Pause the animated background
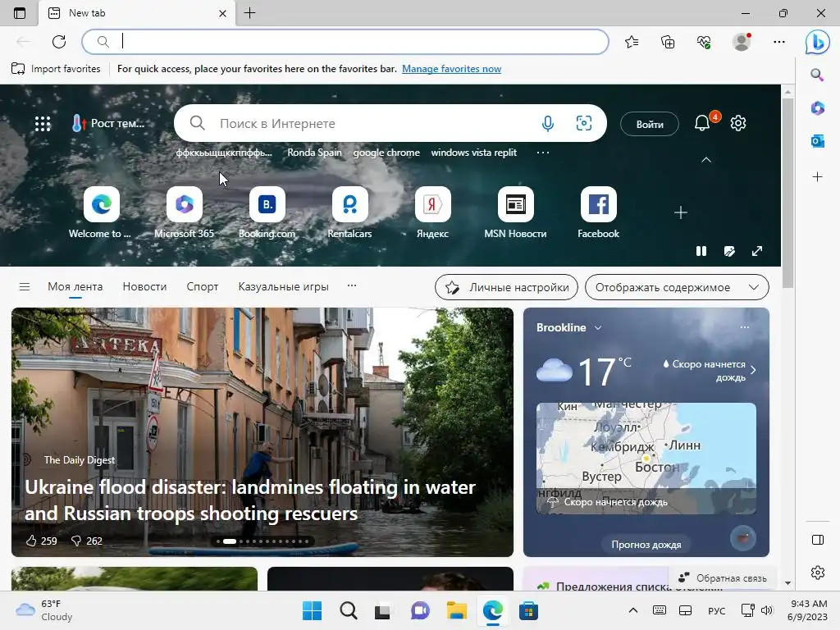 tap(701, 251)
